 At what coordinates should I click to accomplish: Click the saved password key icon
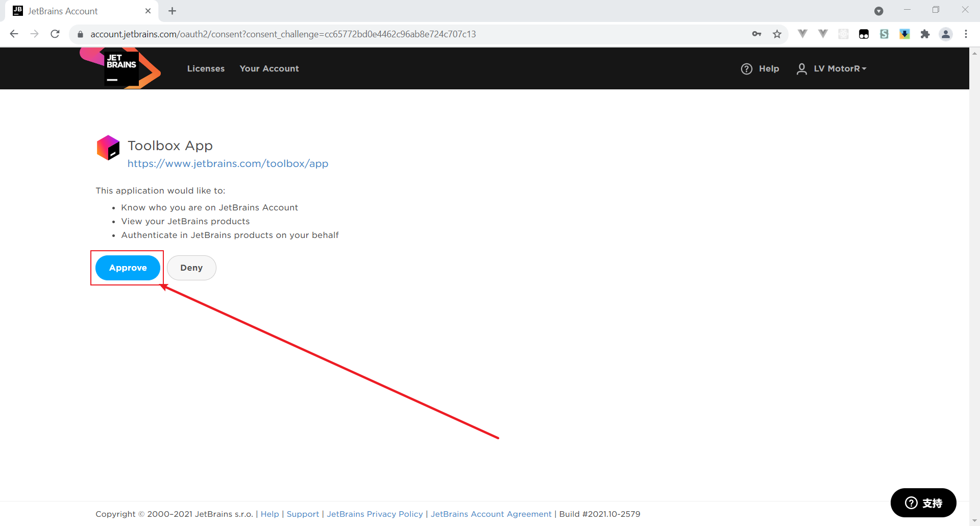756,34
